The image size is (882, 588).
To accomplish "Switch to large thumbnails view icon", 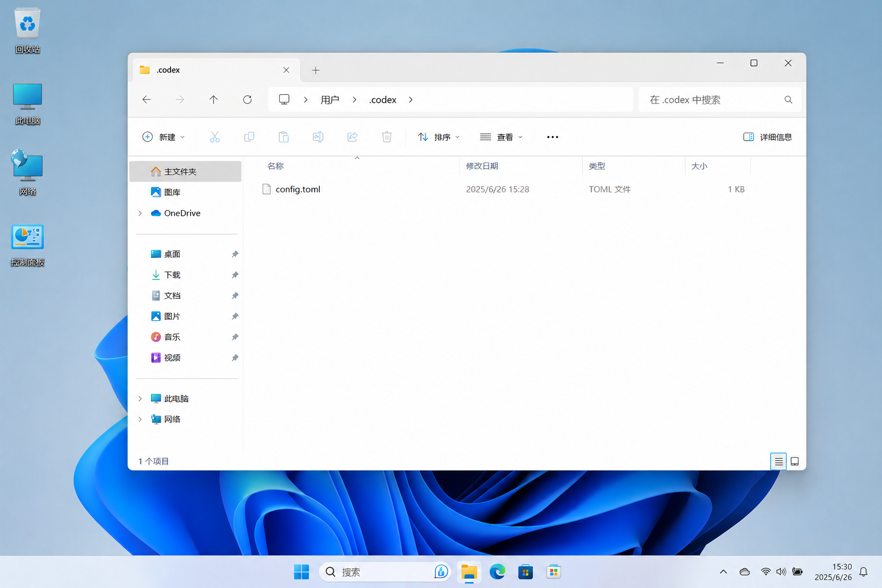I will coord(795,461).
